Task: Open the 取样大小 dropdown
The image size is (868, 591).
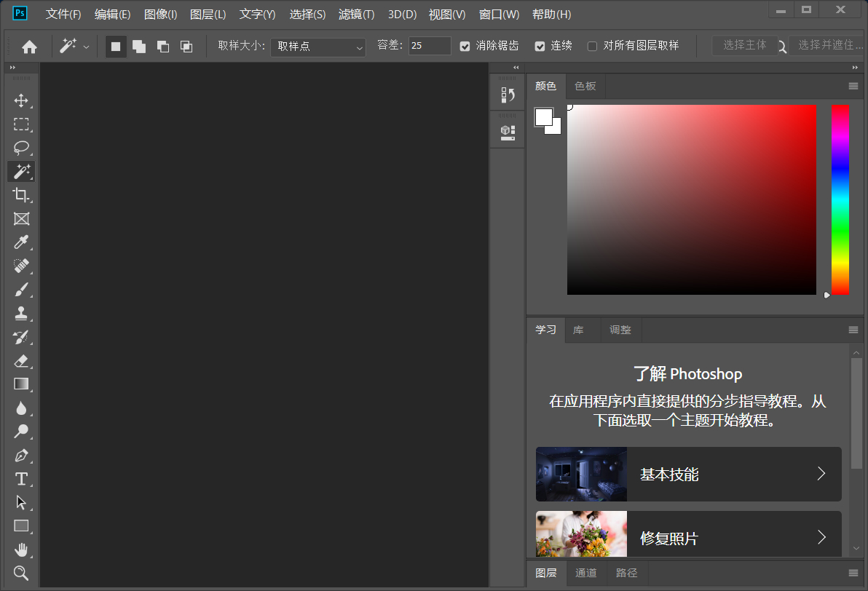Action: coord(318,47)
